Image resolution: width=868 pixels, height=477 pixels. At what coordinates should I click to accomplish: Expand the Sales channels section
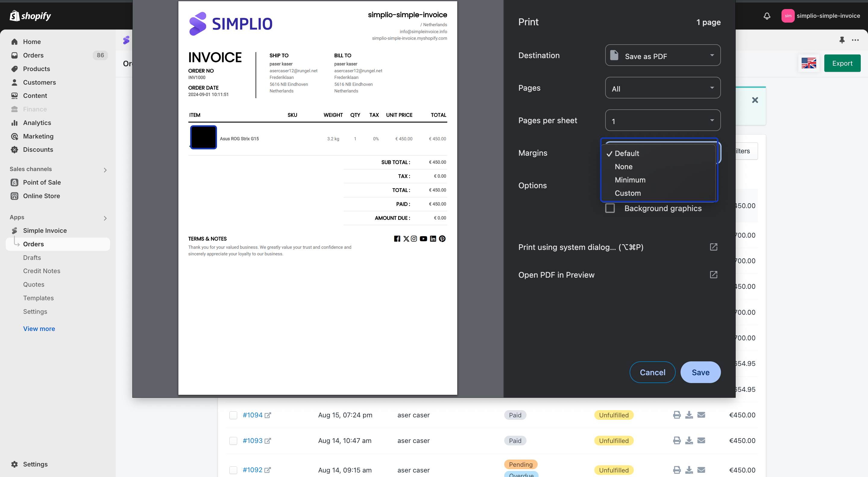pyautogui.click(x=105, y=170)
